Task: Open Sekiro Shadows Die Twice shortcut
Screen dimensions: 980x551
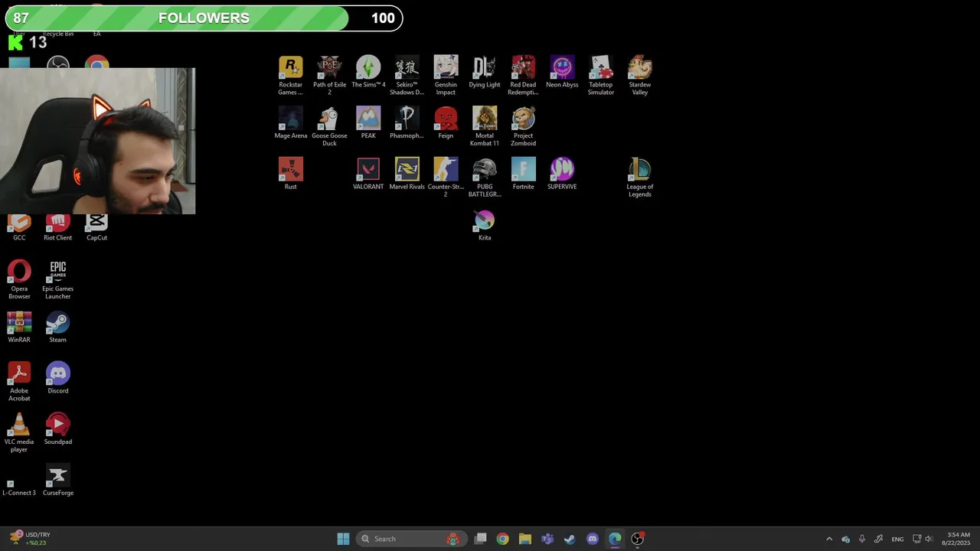Action: click(x=407, y=75)
